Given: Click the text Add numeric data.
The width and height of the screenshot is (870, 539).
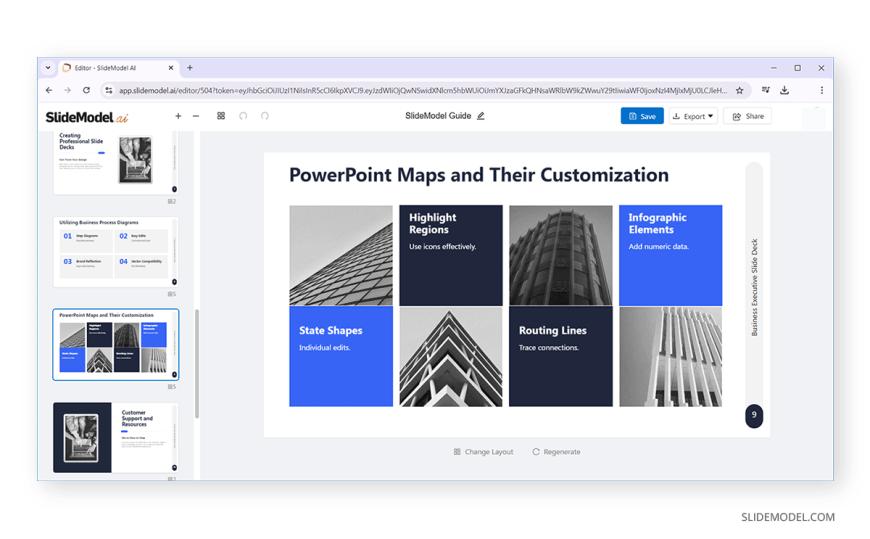Looking at the screenshot, I should click(659, 246).
